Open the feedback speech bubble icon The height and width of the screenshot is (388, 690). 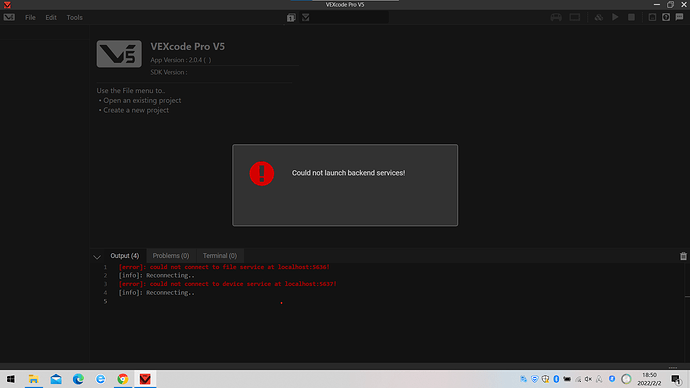click(x=679, y=17)
